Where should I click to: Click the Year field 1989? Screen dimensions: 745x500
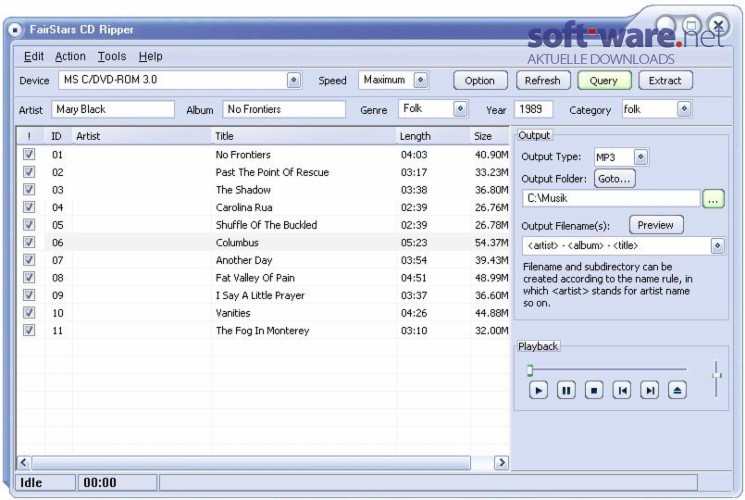click(x=533, y=109)
